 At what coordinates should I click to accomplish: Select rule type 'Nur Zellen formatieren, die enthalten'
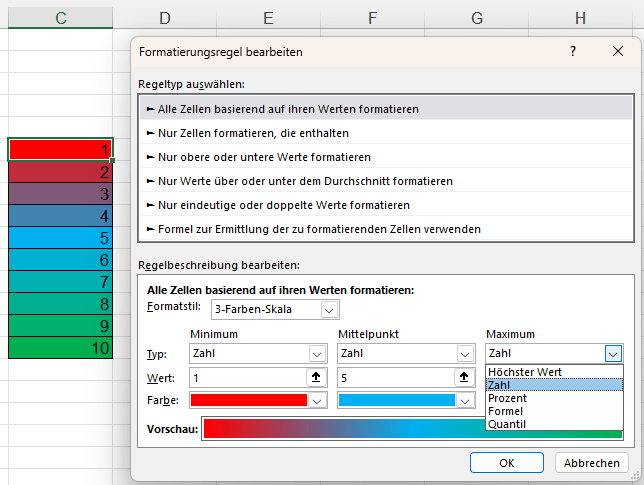click(x=253, y=132)
